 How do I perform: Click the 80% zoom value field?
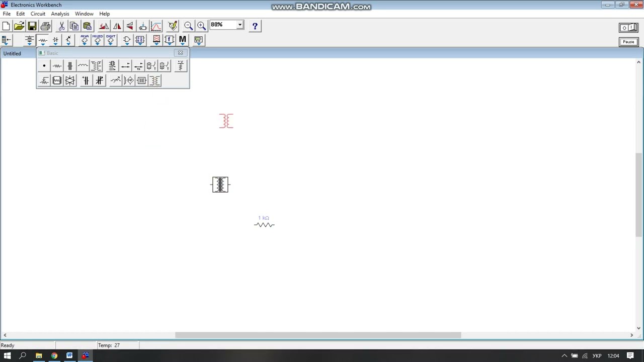(x=223, y=25)
